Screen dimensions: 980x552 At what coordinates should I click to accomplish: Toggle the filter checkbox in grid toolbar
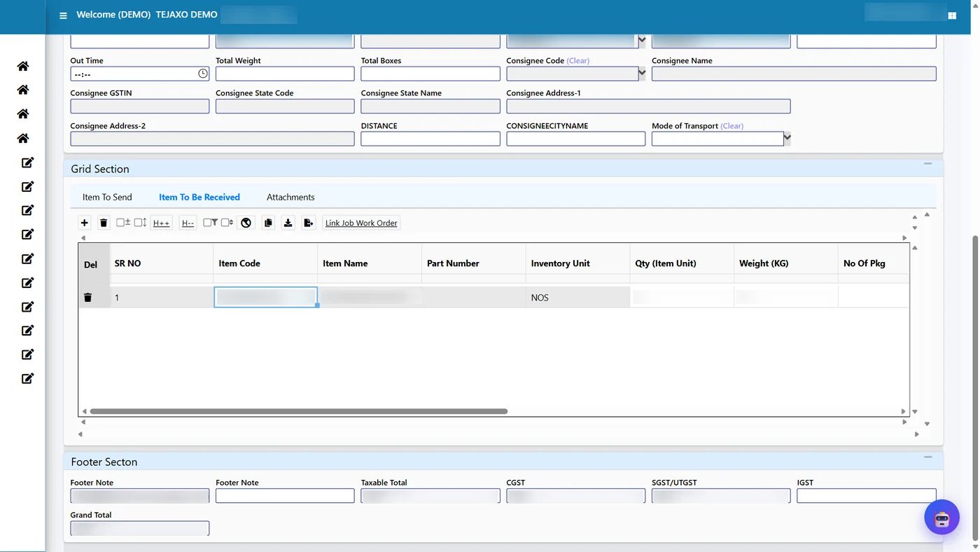211,222
